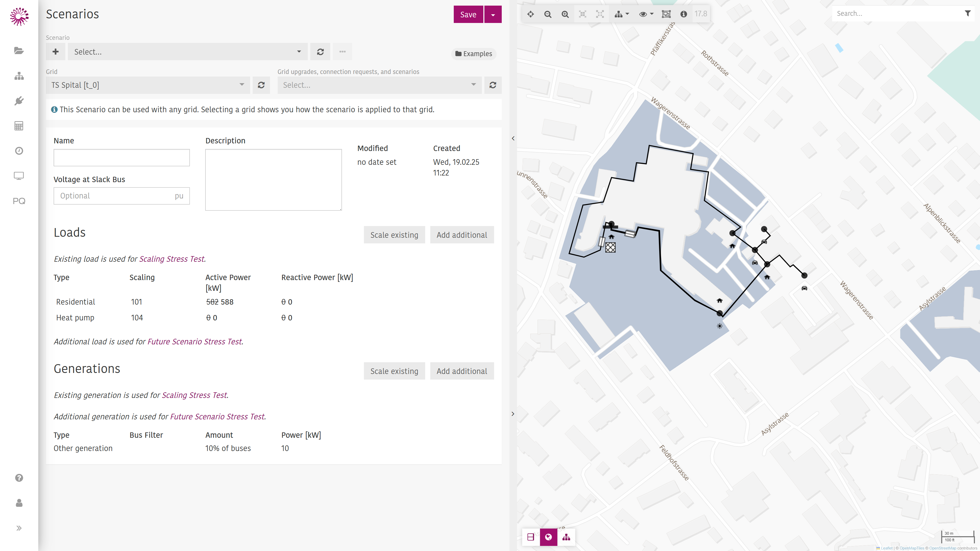
Task: Switch to schematic tree view tab
Action: point(566,537)
